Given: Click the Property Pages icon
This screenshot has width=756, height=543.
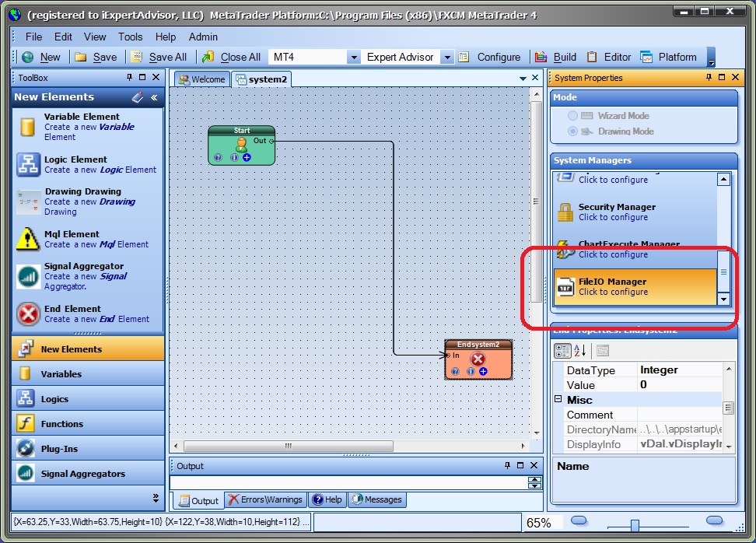Looking at the screenshot, I should pos(603,351).
